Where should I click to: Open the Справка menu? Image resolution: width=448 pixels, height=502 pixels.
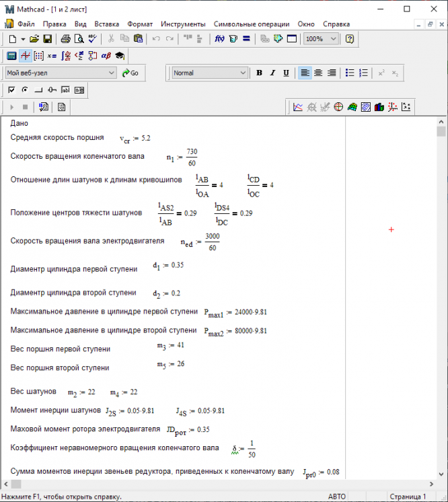336,24
